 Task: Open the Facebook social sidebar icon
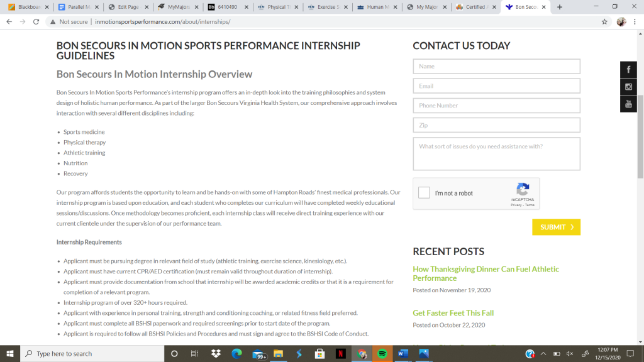pyautogui.click(x=628, y=70)
